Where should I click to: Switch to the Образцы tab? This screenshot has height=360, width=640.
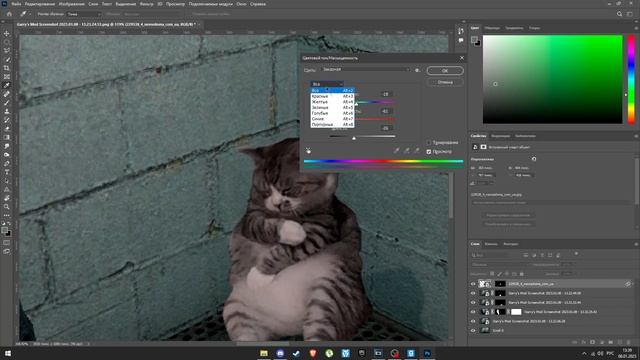click(x=492, y=28)
